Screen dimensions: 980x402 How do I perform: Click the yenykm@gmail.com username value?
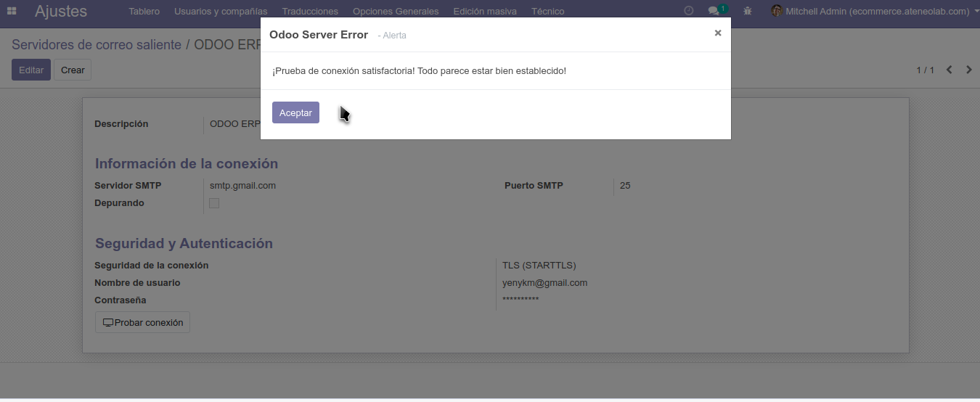544,283
